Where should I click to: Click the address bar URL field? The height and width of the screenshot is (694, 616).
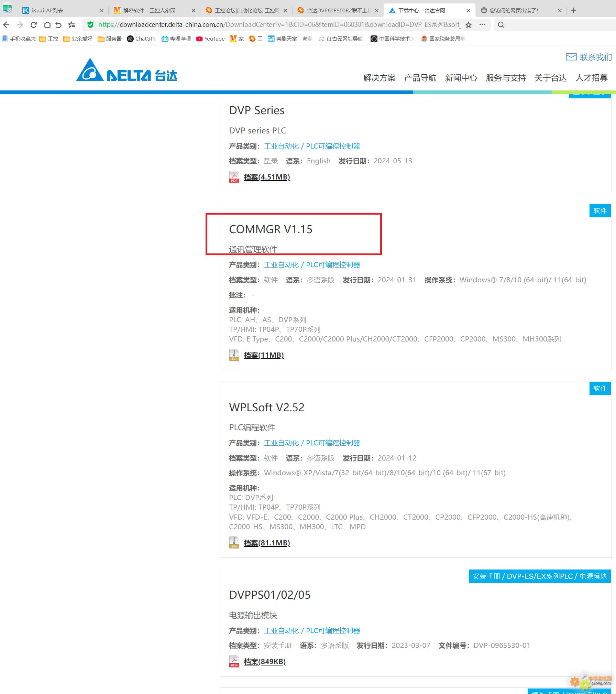coord(279,25)
